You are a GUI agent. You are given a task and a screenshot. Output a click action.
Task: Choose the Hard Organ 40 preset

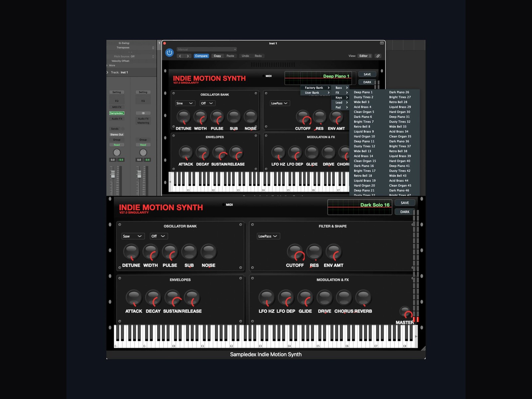[x=400, y=161]
